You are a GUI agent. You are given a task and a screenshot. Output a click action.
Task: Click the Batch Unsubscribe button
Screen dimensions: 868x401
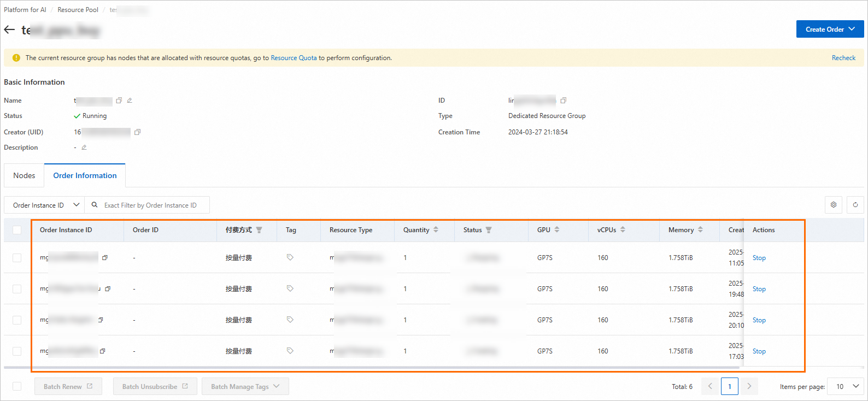[x=155, y=386]
